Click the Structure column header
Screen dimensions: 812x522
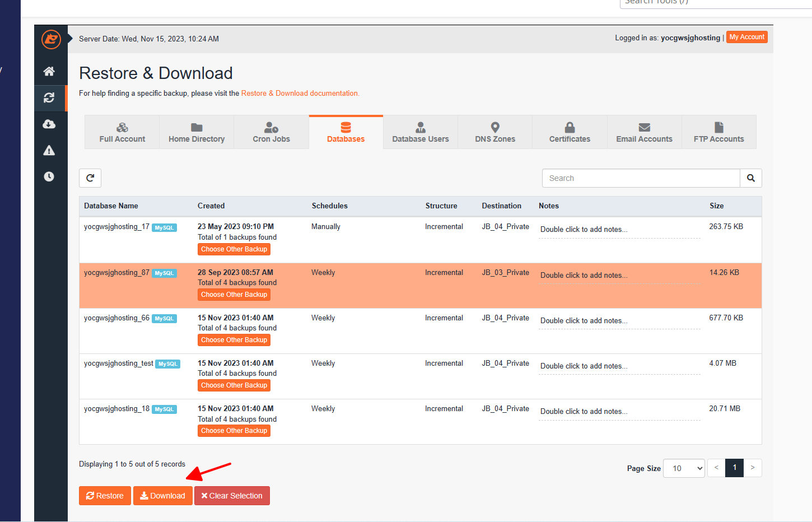tap(441, 206)
